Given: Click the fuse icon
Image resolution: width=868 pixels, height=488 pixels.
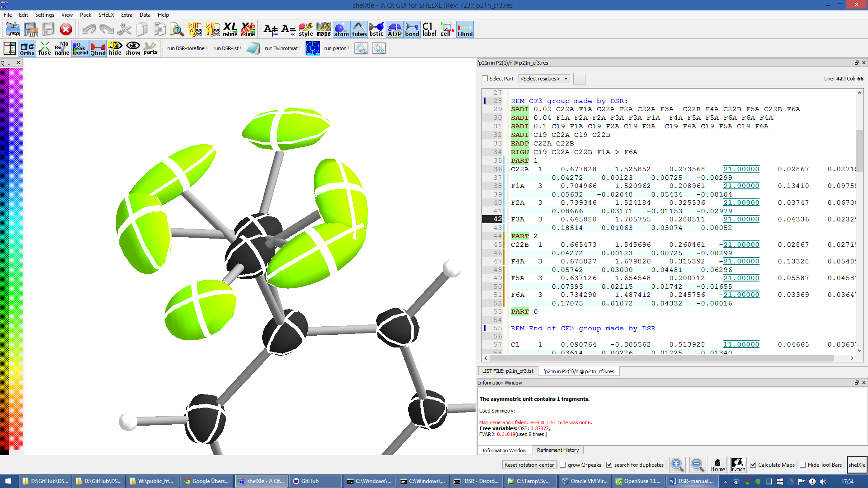Looking at the screenshot, I should pos(44,48).
